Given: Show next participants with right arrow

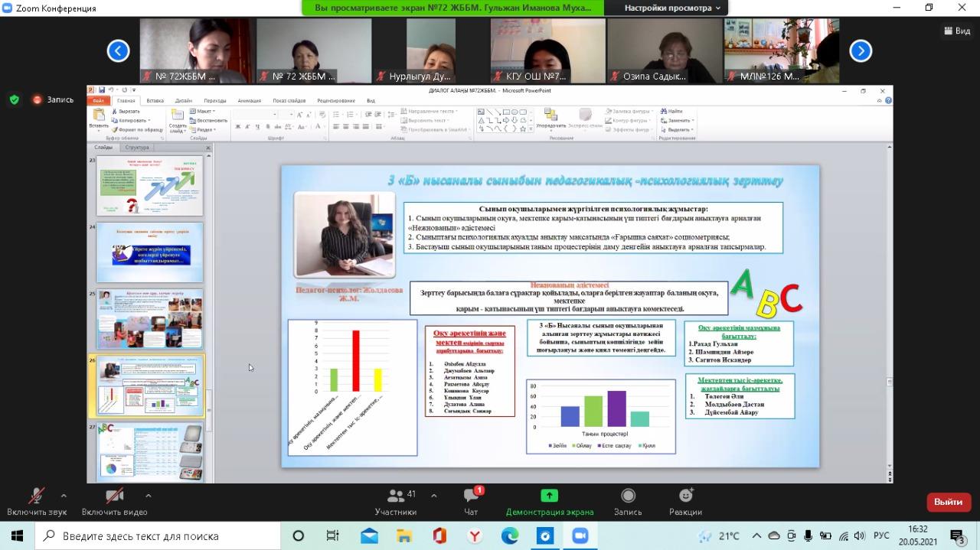Looking at the screenshot, I should (x=861, y=50).
